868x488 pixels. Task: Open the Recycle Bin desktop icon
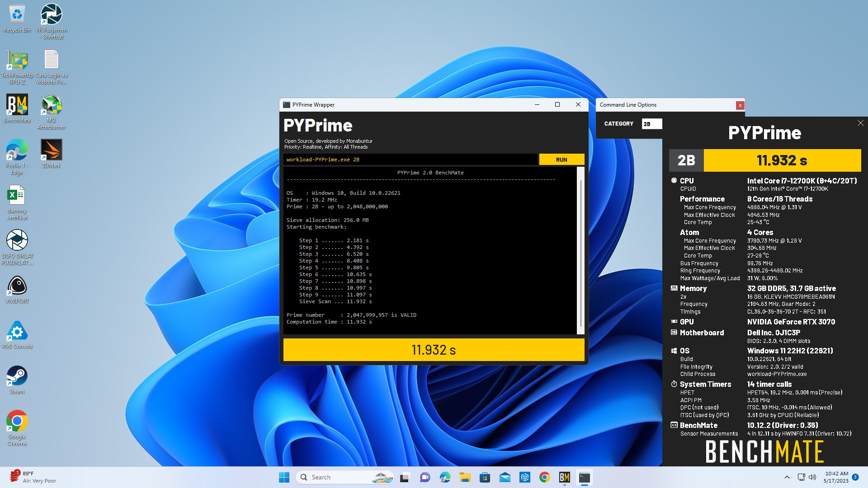(17, 19)
